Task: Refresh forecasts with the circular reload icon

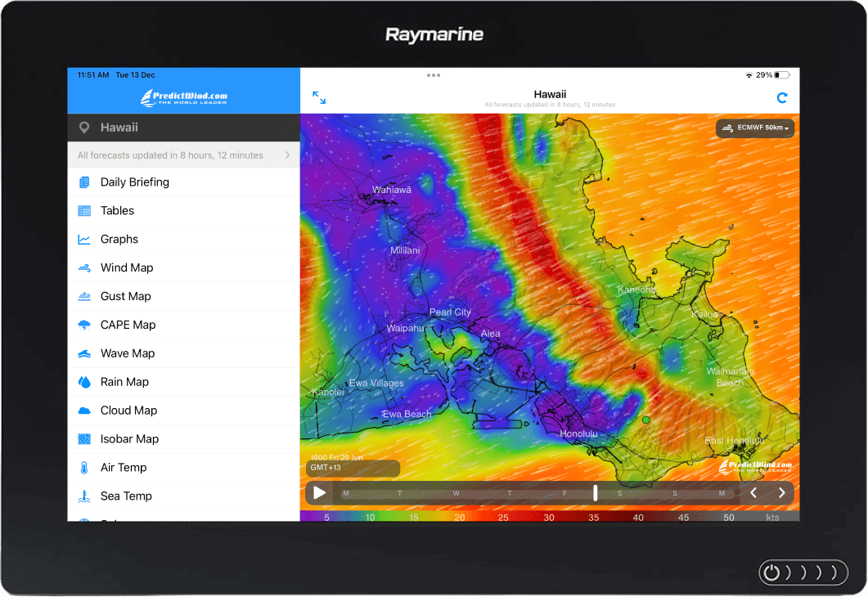Action: pyautogui.click(x=781, y=97)
